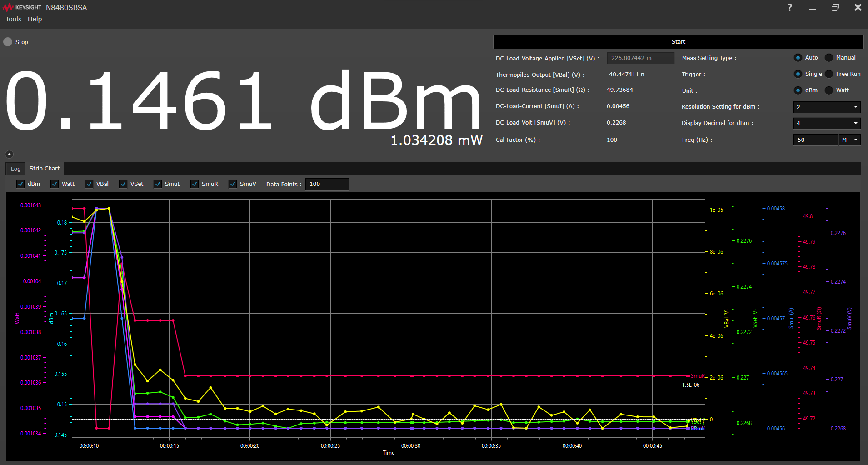
Task: Click the Stop indicator circle
Action: tap(8, 42)
